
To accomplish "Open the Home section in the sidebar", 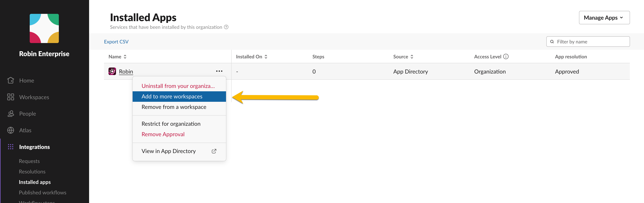I will [x=11, y=80].
